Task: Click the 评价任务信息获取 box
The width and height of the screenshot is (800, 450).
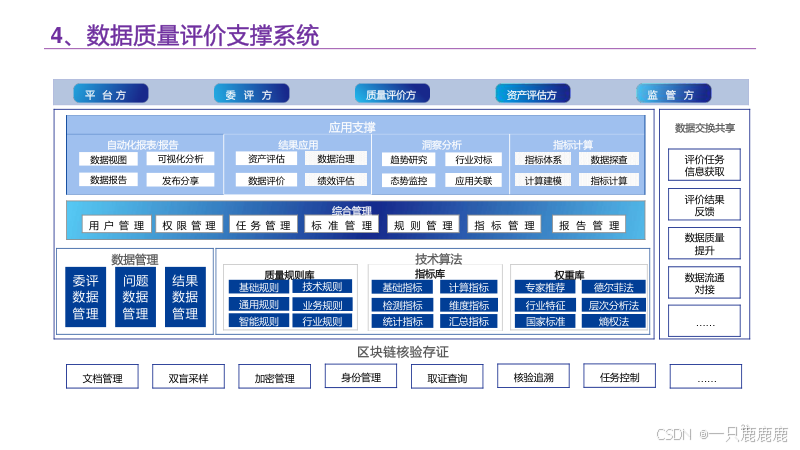Action: tap(704, 165)
